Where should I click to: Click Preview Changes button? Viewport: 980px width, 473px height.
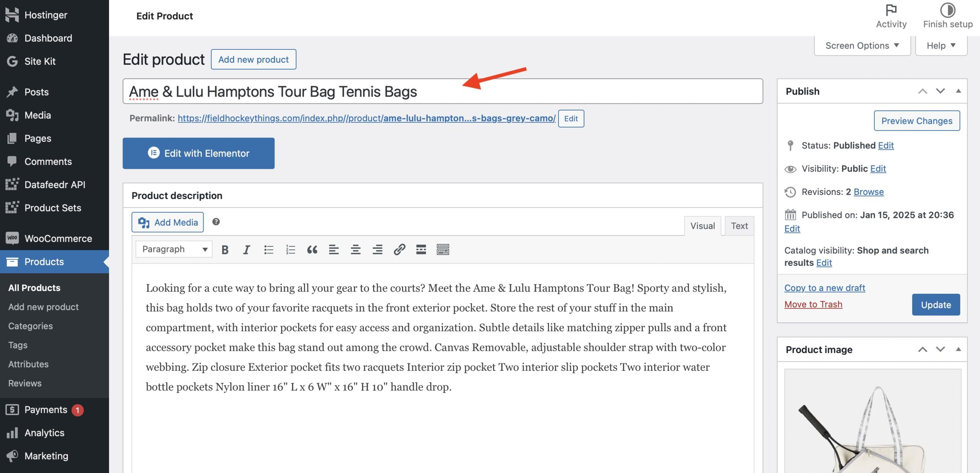pos(917,121)
